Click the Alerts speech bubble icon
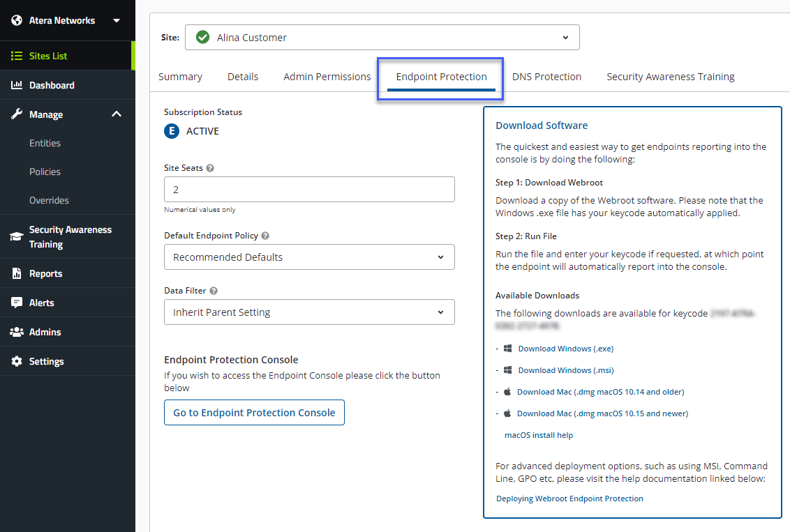Viewport: 790px width, 532px height. (17, 303)
